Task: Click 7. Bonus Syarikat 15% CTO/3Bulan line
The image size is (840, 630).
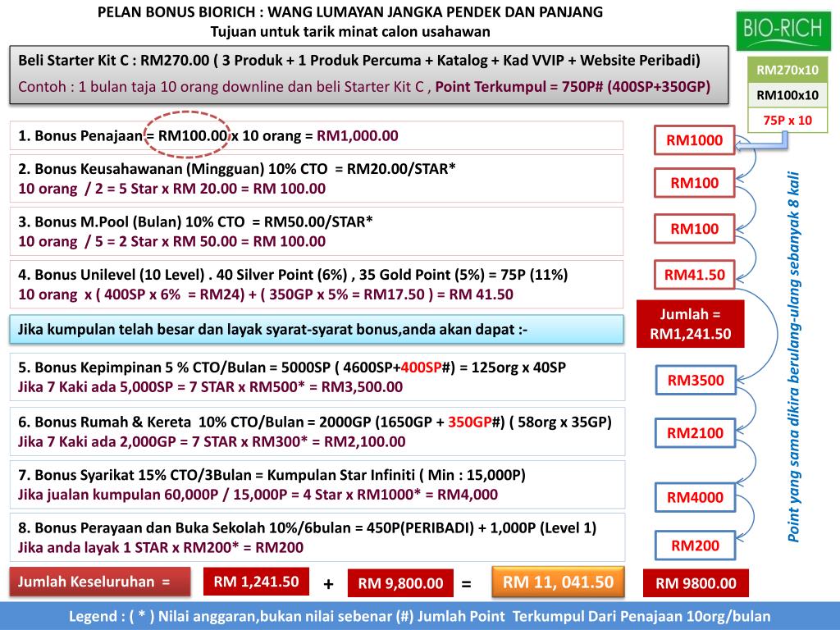Action: [272, 475]
